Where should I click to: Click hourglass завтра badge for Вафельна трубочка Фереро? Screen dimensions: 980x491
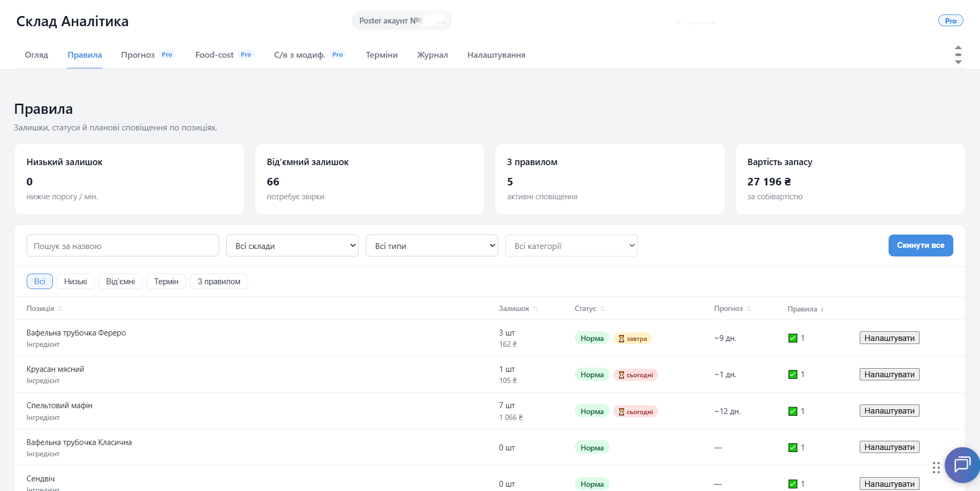pos(632,338)
